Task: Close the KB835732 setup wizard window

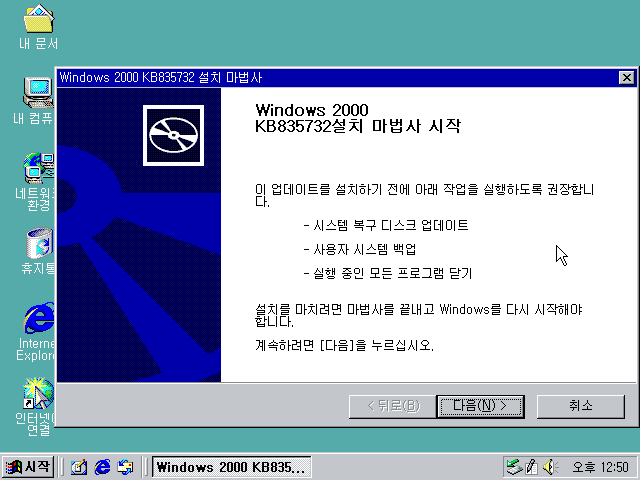Action: [x=627, y=78]
